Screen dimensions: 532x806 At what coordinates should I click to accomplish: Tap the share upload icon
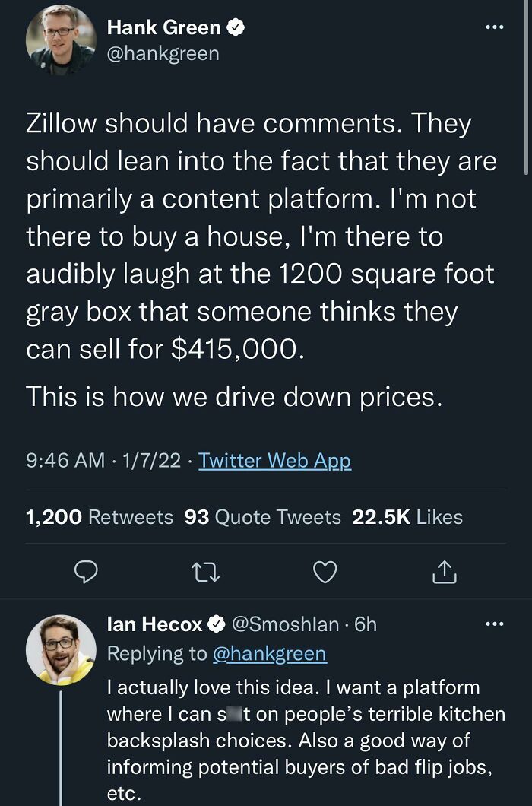click(445, 571)
